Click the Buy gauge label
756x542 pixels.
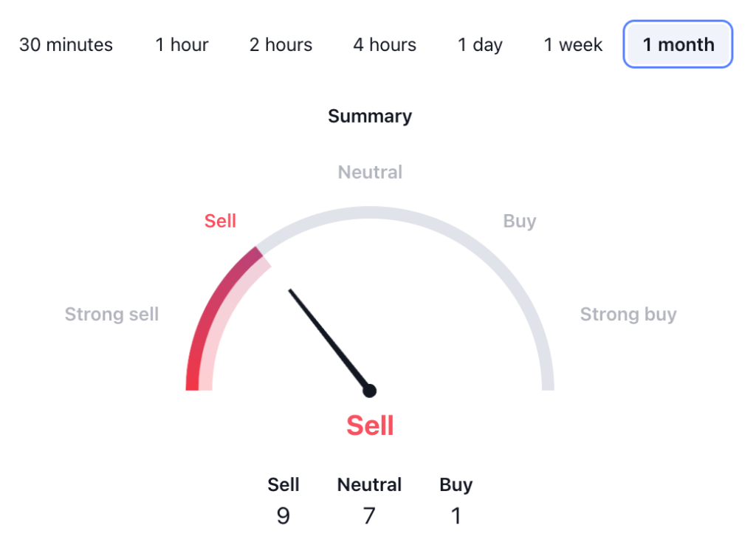[520, 221]
